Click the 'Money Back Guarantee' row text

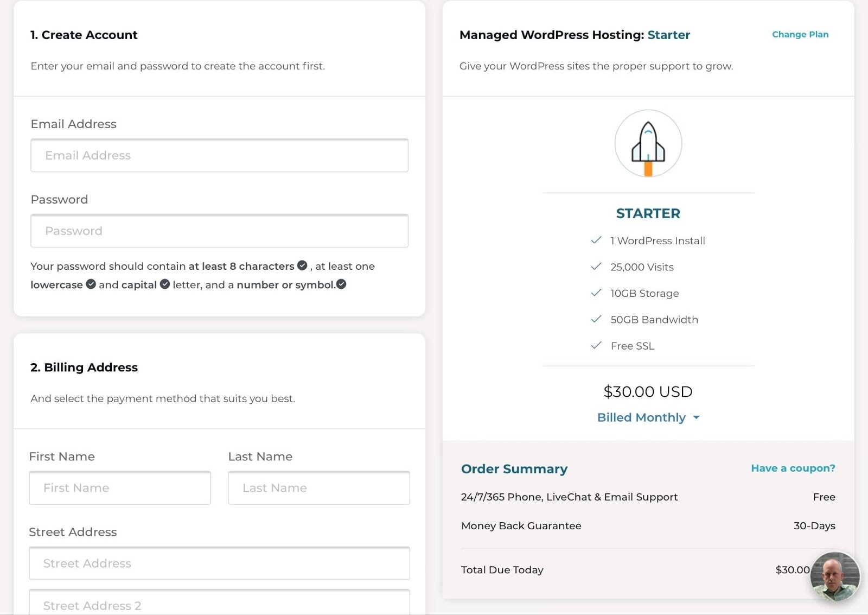(521, 525)
